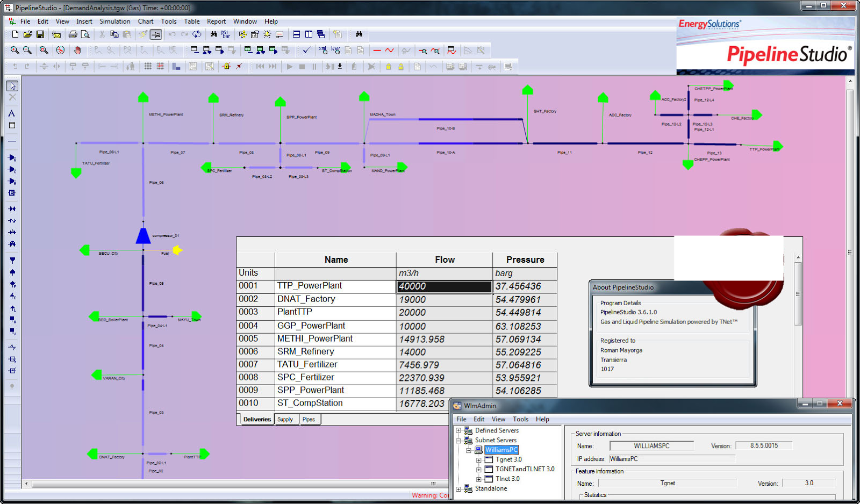Choose the pointer selection tool
The image size is (860, 504).
point(12,85)
